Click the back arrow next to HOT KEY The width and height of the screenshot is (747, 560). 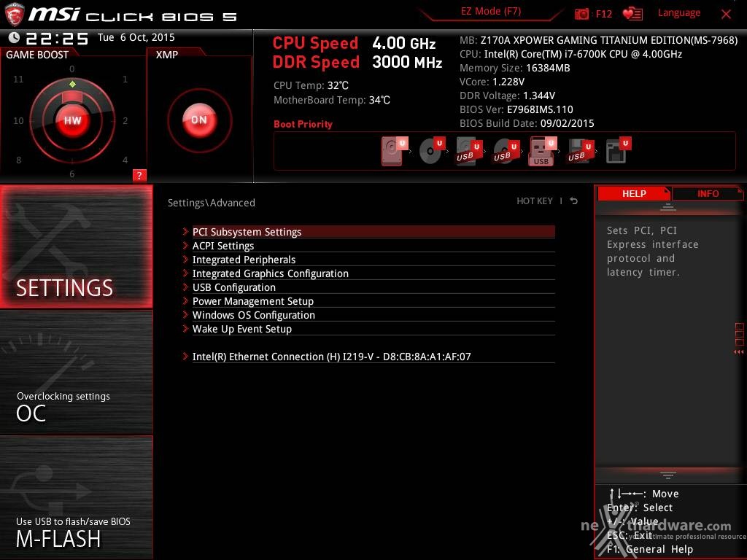(574, 201)
